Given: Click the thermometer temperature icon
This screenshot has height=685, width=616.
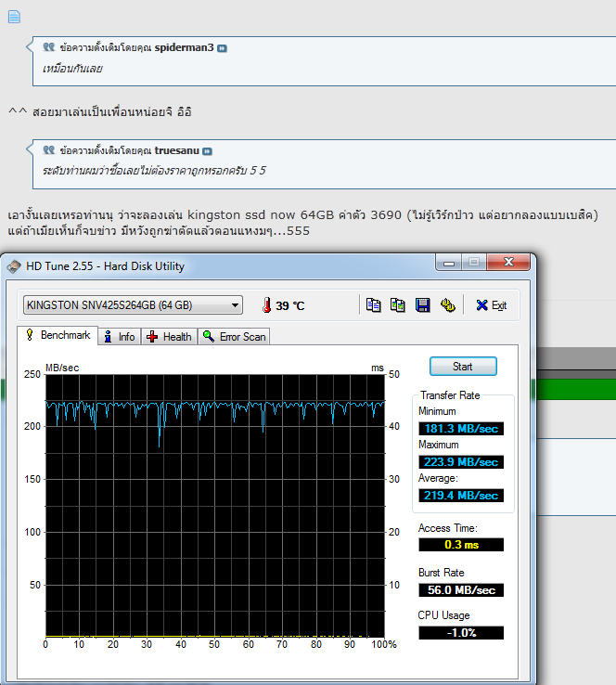Looking at the screenshot, I should coord(267,305).
